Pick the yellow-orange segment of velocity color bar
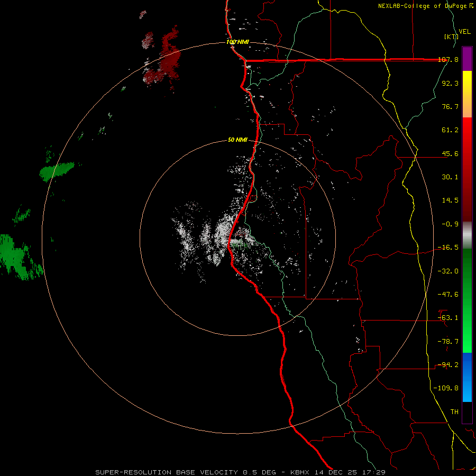Viewport: 476px width, 476px height. point(467,94)
